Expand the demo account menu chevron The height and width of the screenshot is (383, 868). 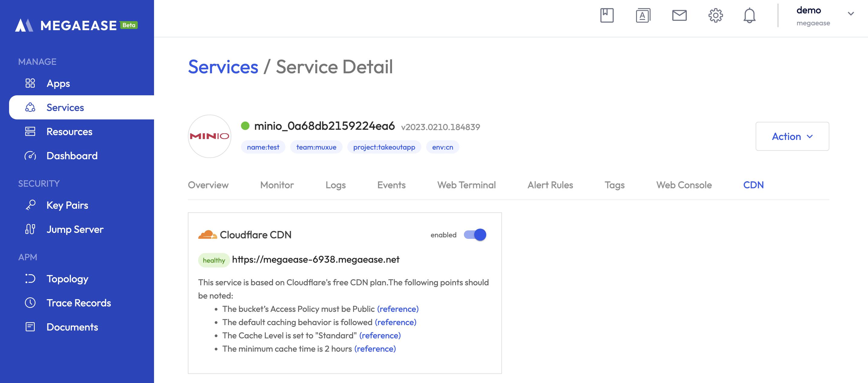850,14
